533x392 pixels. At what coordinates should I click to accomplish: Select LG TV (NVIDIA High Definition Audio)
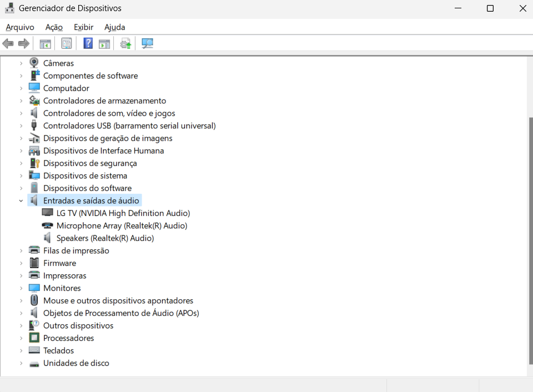(123, 213)
